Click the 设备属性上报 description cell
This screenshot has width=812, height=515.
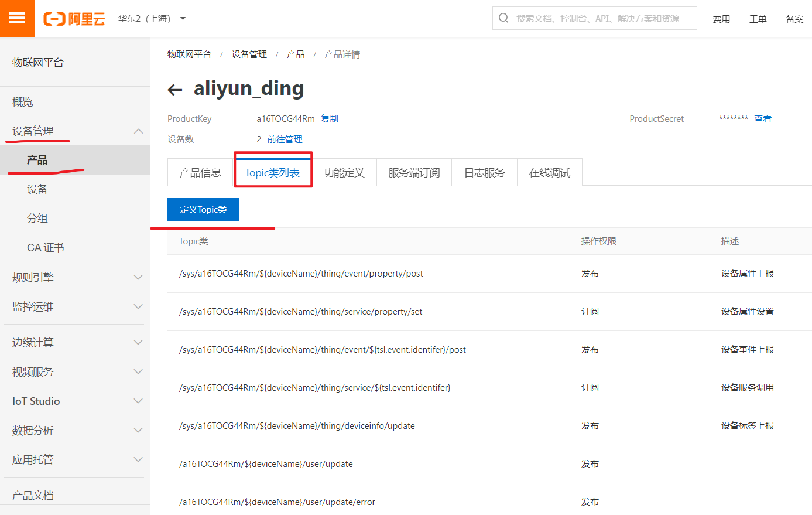tap(748, 274)
